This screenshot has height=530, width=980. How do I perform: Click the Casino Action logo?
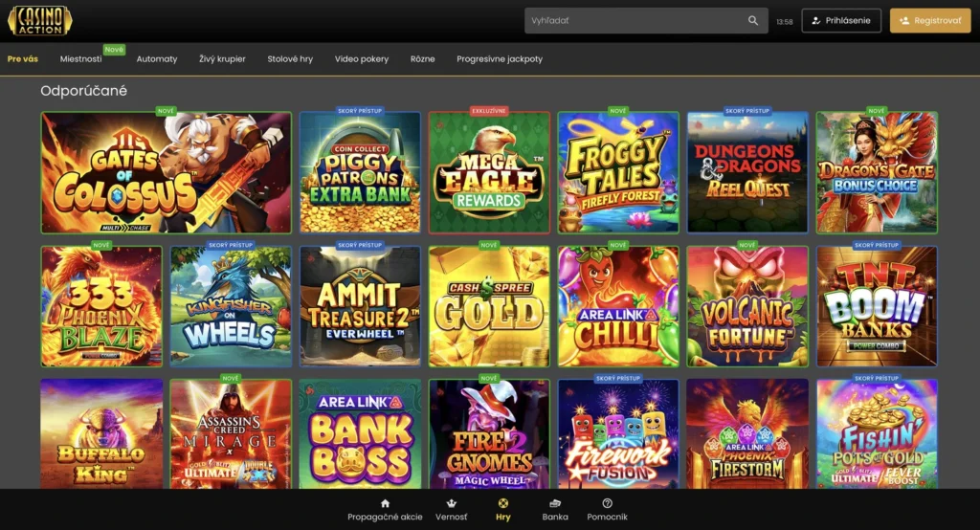(x=40, y=21)
